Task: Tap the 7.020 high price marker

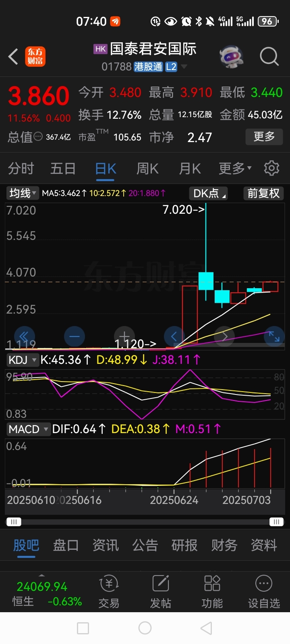Action: [183, 209]
